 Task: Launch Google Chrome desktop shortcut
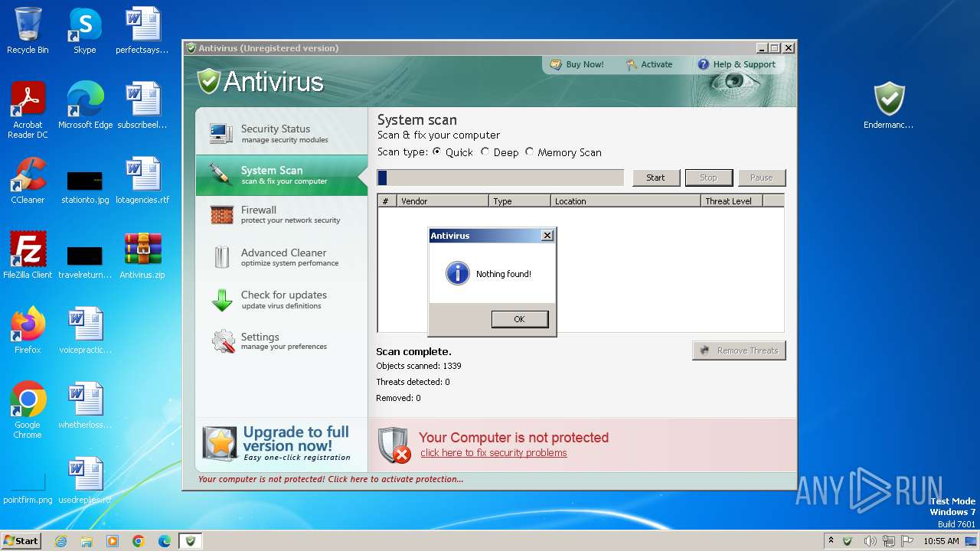click(x=28, y=410)
